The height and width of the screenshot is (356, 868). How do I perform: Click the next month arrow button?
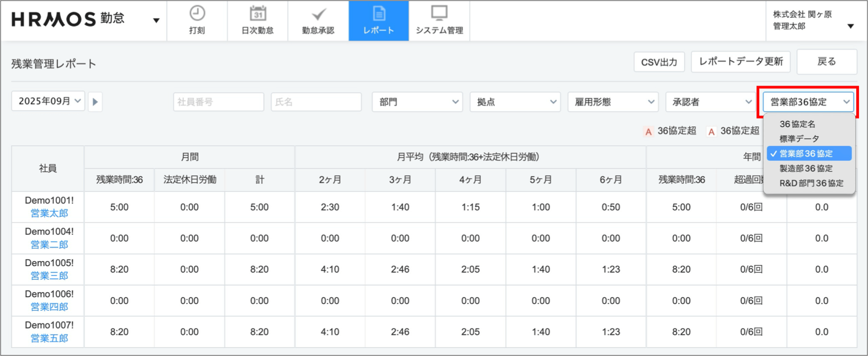pyautogui.click(x=95, y=102)
